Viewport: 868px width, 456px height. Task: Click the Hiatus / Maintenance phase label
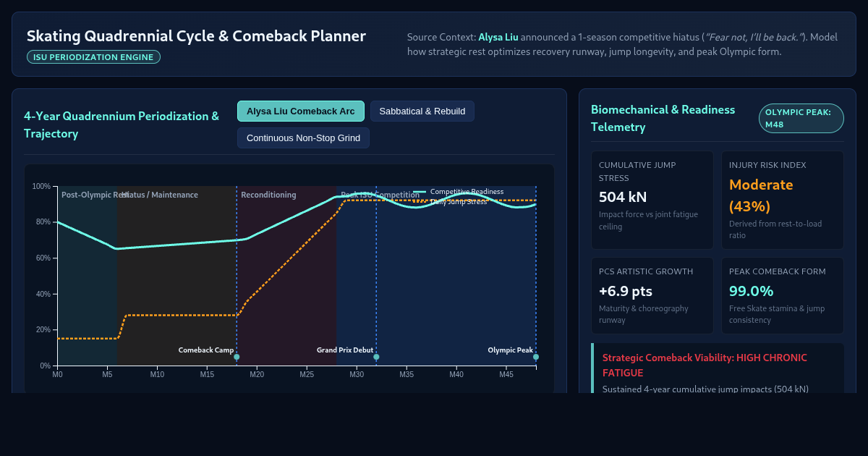[160, 195]
